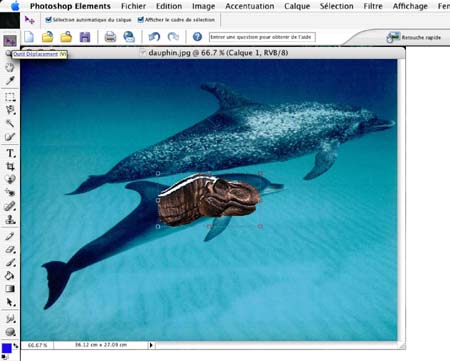Open the file browser folder icon
This screenshot has height=361, width=450.
click(x=66, y=37)
